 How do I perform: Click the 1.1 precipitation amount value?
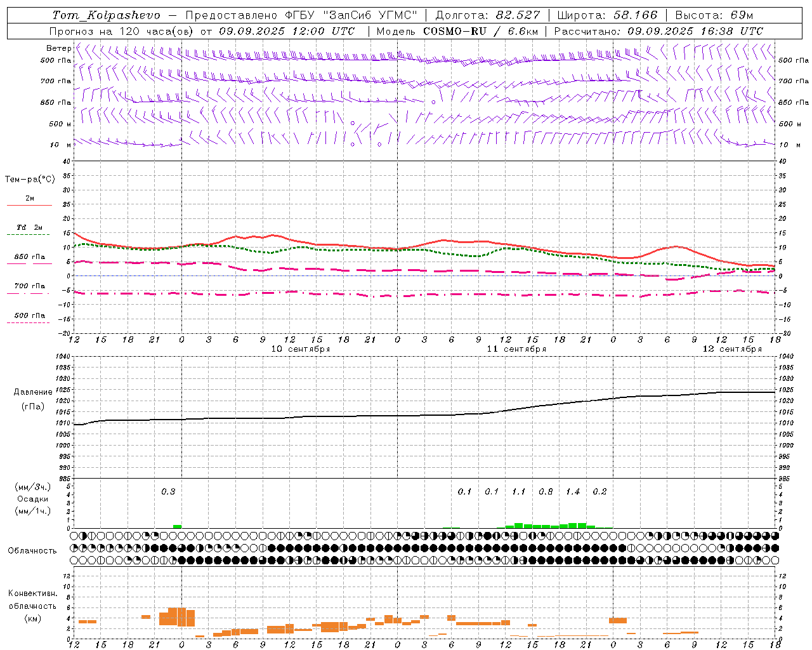coord(519,492)
